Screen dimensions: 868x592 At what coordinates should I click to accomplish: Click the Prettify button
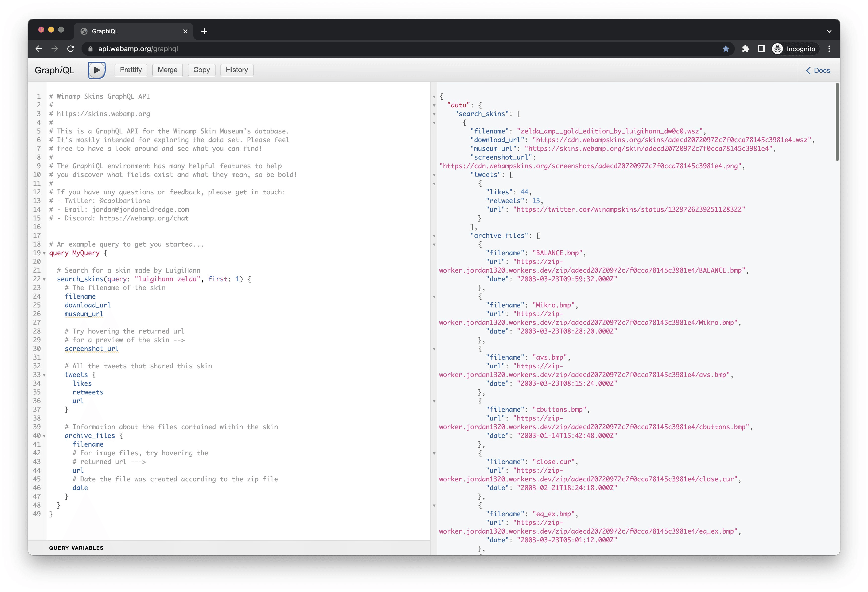coord(131,70)
